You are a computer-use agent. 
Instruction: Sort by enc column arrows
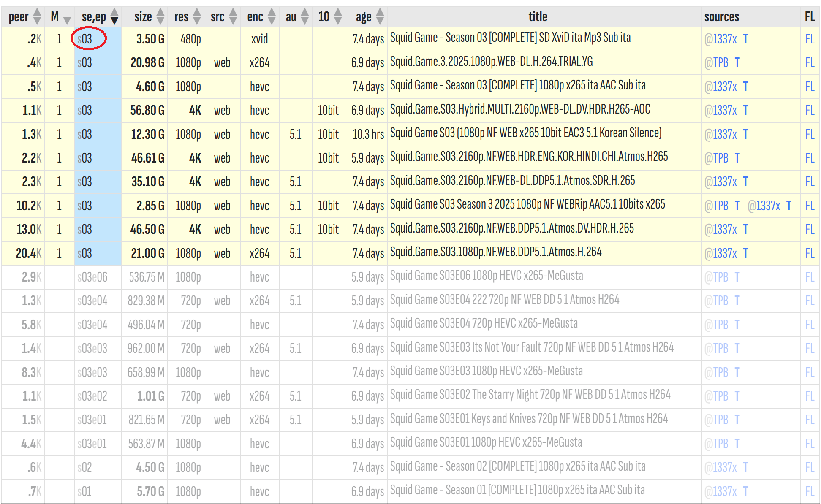pos(272,17)
